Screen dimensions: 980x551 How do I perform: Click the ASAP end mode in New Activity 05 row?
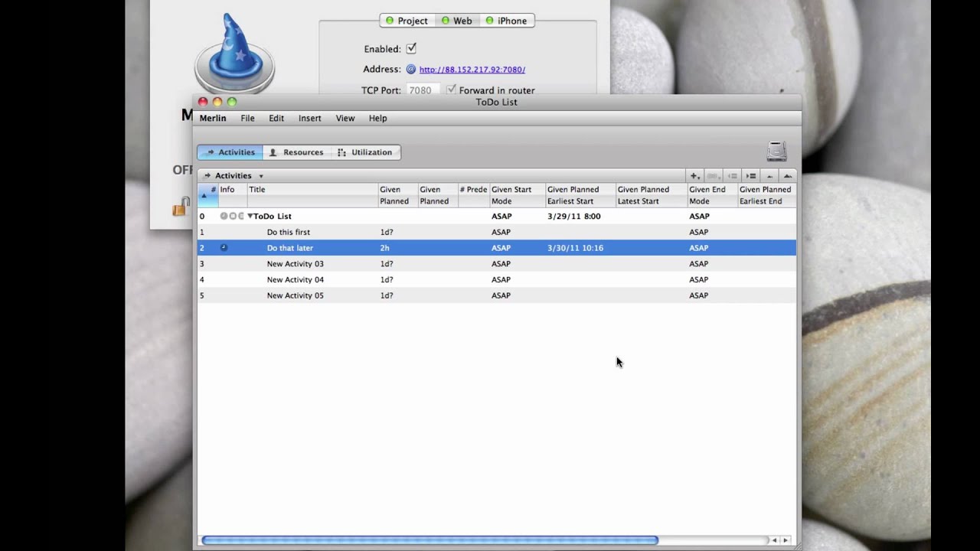coord(698,295)
